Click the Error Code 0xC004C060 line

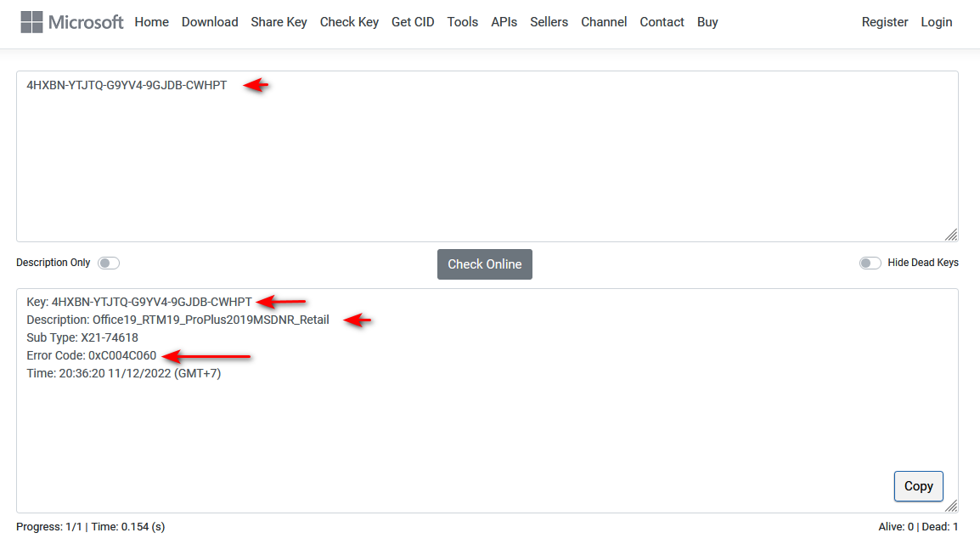click(x=91, y=355)
